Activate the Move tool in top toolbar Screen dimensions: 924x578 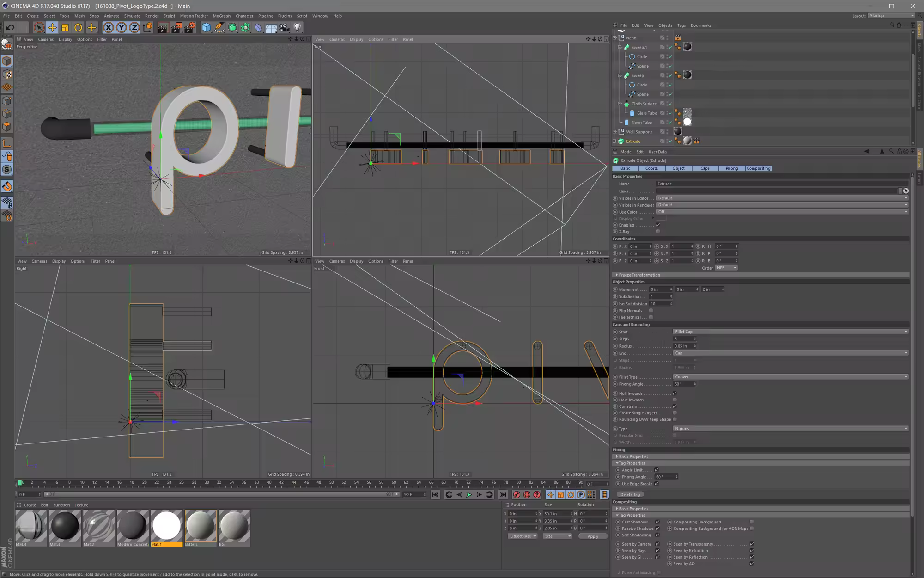point(52,28)
